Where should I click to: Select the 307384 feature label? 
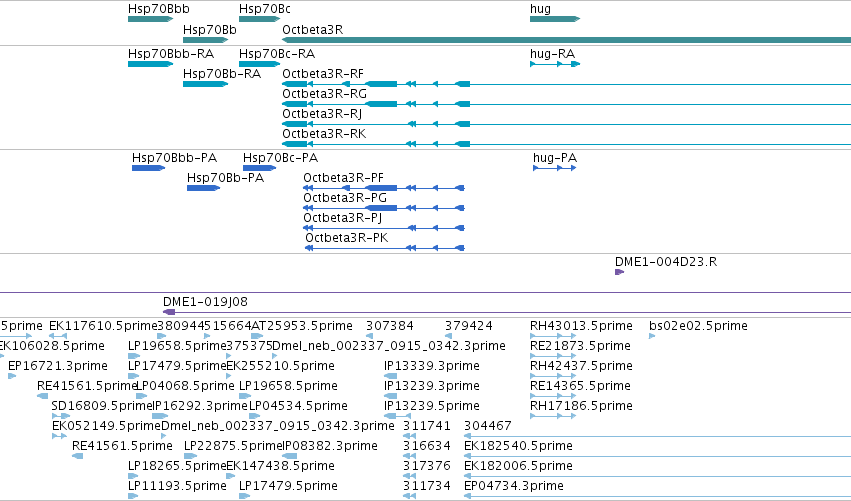(390, 326)
